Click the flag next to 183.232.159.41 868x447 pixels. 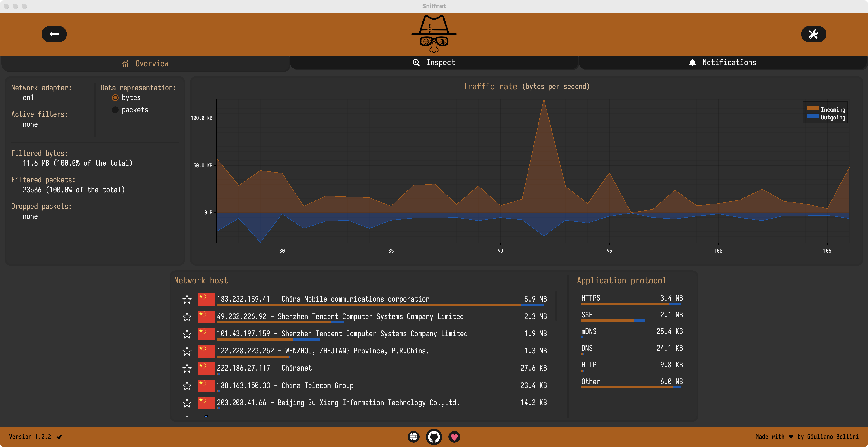[x=206, y=299]
